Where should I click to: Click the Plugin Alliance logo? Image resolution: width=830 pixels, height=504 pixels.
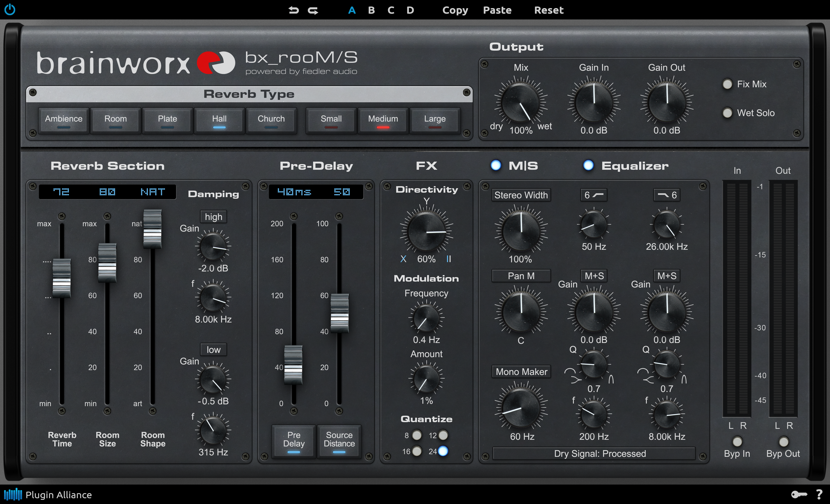[x=48, y=494]
